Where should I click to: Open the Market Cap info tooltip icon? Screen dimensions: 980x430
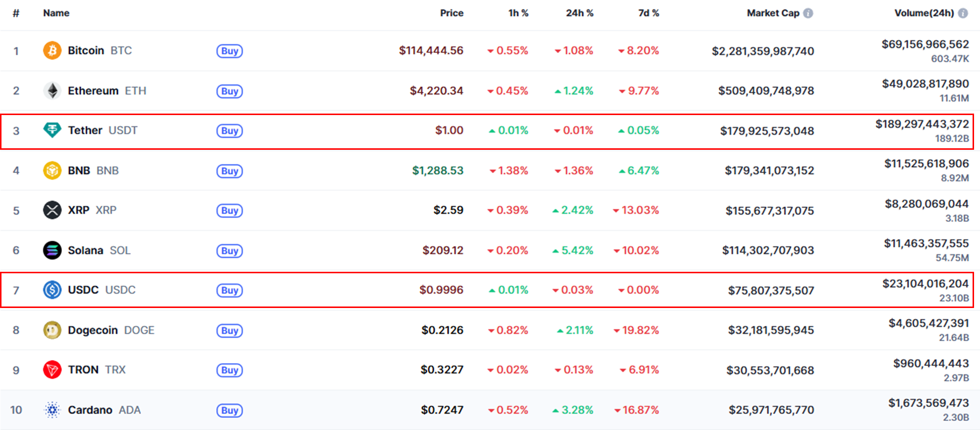point(808,13)
